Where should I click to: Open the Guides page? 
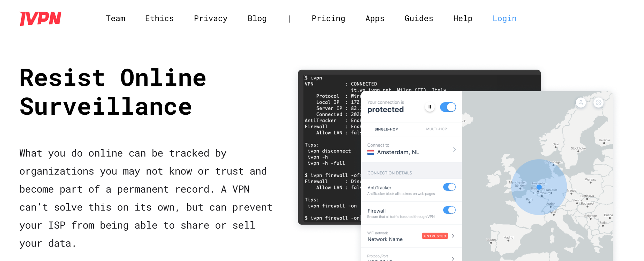click(419, 19)
